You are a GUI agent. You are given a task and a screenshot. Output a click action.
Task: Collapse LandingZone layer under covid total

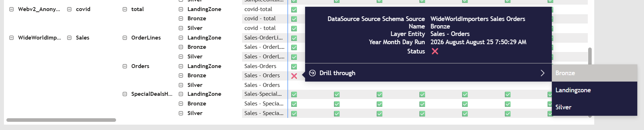coord(181,9)
